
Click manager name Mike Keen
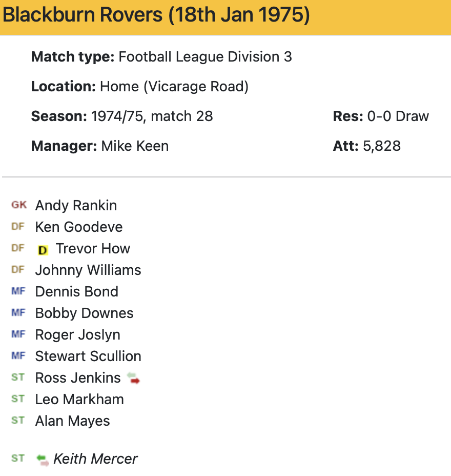point(135,146)
